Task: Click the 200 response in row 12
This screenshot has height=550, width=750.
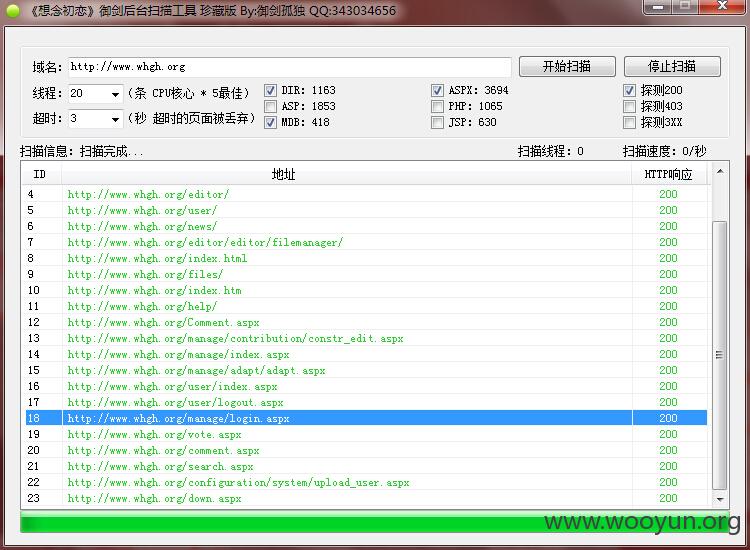Action: (668, 322)
